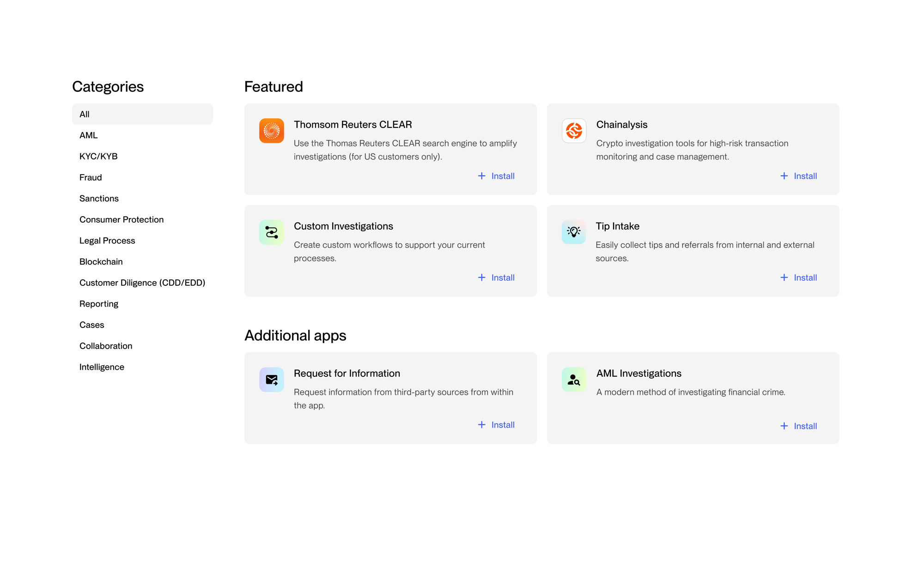The height and width of the screenshot is (562, 924).
Task: Select the Intelligence category
Action: (x=142, y=367)
